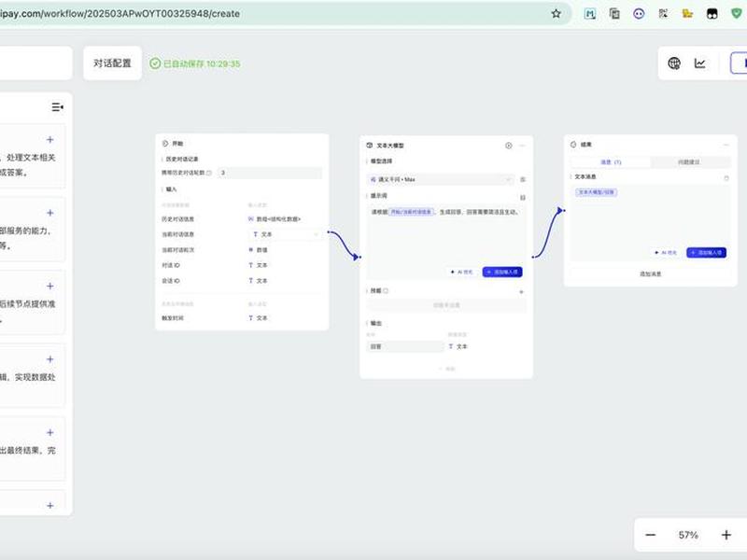Open the QR code browser extension

pyautogui.click(x=663, y=14)
